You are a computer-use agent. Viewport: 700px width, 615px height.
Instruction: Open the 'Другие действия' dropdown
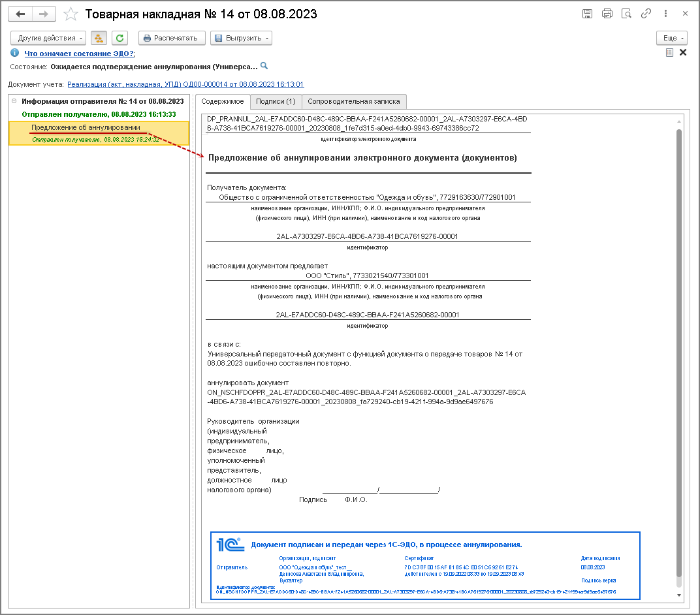tap(48, 38)
